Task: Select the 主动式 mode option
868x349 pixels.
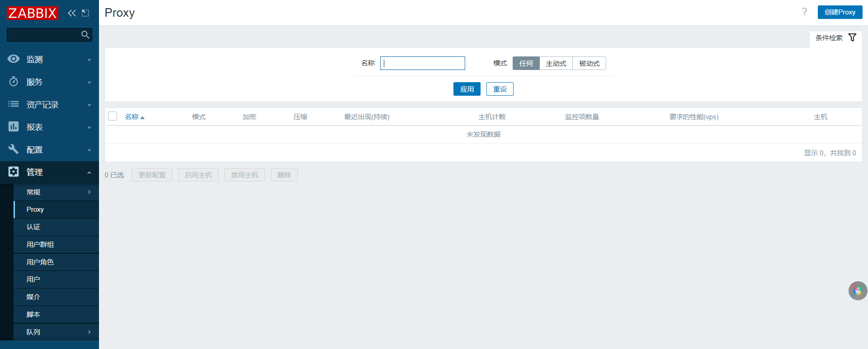Action: tap(556, 63)
